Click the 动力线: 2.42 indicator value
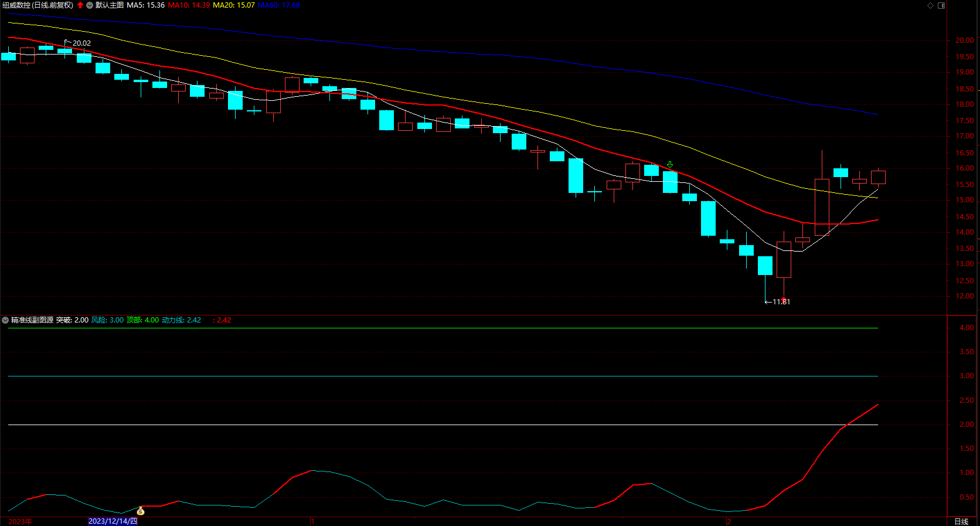This screenshot has height=526, width=980. (181, 320)
